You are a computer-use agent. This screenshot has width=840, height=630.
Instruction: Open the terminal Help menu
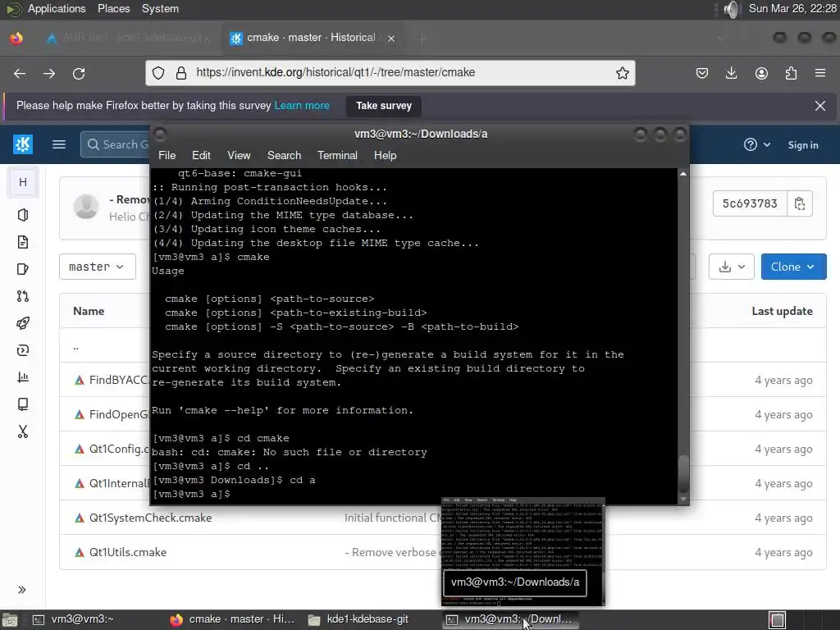pyautogui.click(x=385, y=155)
